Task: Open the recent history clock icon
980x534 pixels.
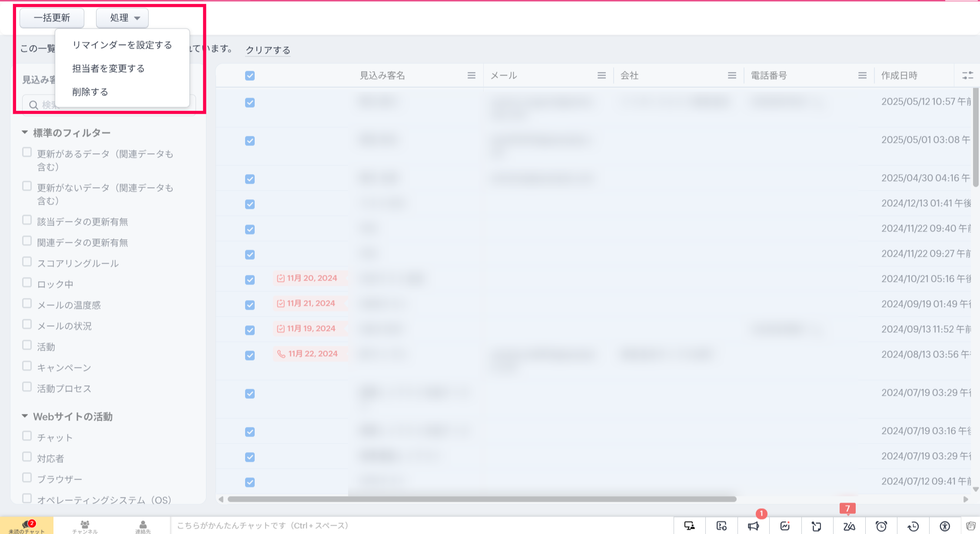Action: click(x=913, y=526)
